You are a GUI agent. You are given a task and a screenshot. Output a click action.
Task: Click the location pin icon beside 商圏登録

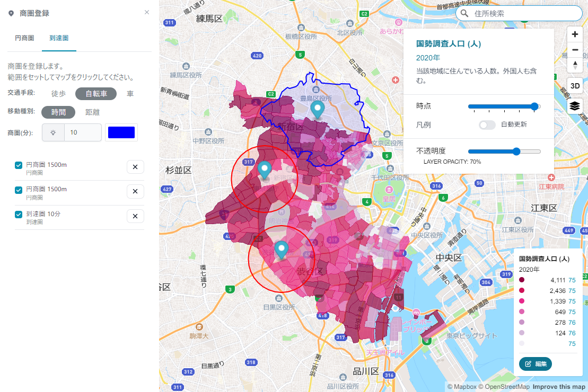click(11, 13)
